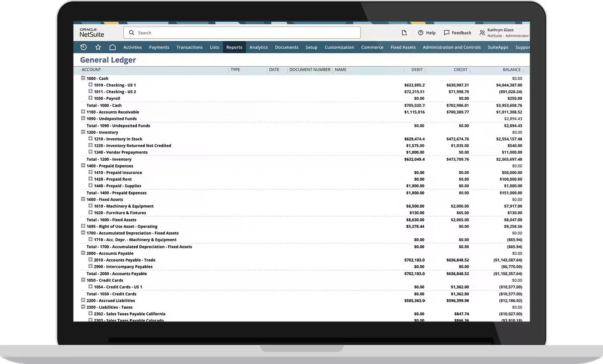Collapse the 1000 - Cash account group
This screenshot has width=603, height=364.
click(83, 78)
